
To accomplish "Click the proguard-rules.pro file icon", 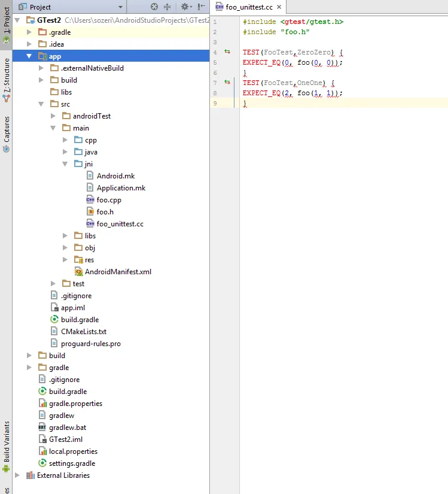I will click(x=54, y=343).
